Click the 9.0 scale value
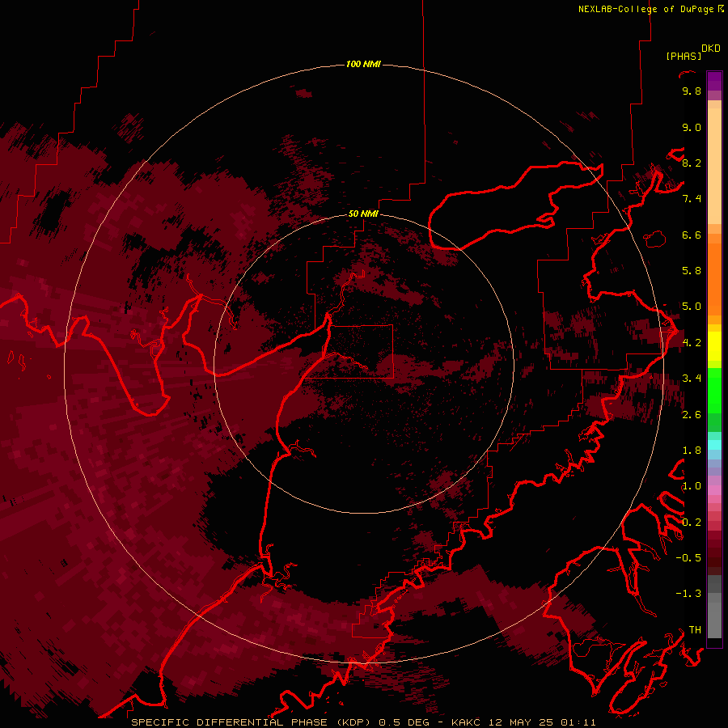The image size is (728, 728). click(x=692, y=127)
